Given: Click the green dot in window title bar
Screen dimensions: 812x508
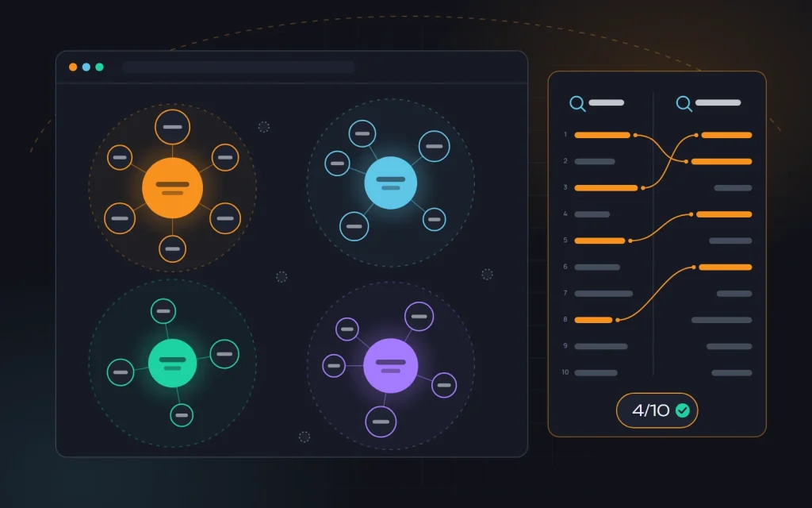Looking at the screenshot, I should [x=99, y=67].
